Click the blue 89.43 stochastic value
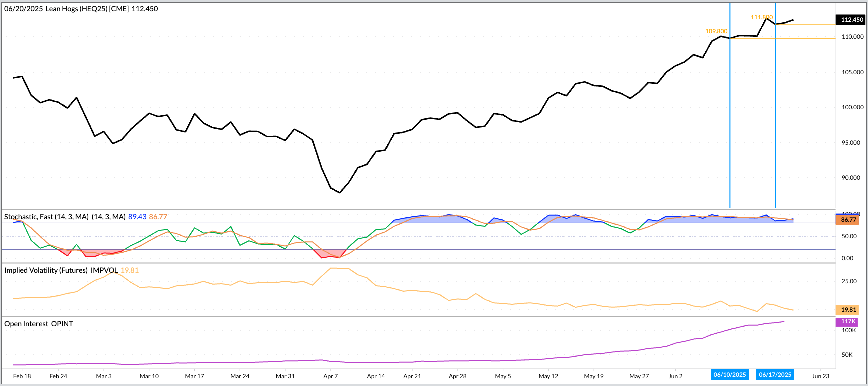 [x=137, y=217]
